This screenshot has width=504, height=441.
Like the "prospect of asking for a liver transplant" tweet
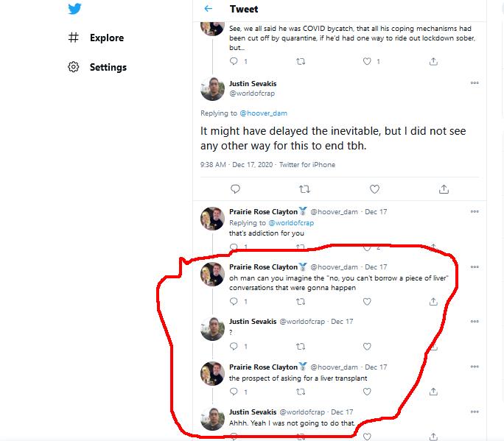pyautogui.click(x=367, y=392)
